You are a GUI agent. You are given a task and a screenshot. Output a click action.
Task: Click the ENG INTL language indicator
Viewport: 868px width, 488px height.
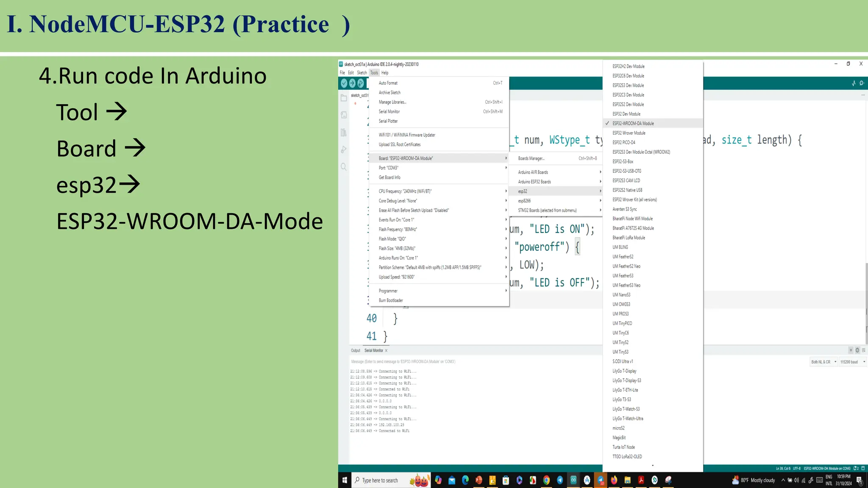tap(829, 480)
